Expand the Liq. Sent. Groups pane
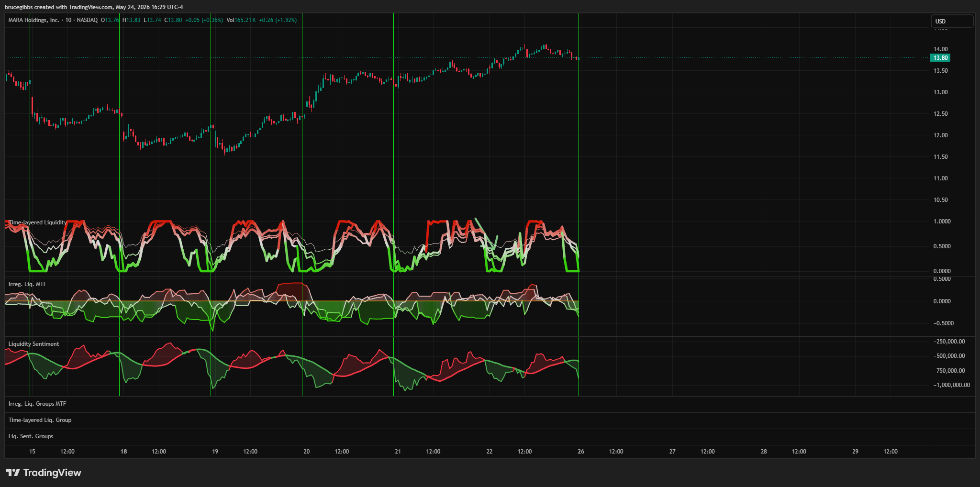980x487 pixels. 31,436
